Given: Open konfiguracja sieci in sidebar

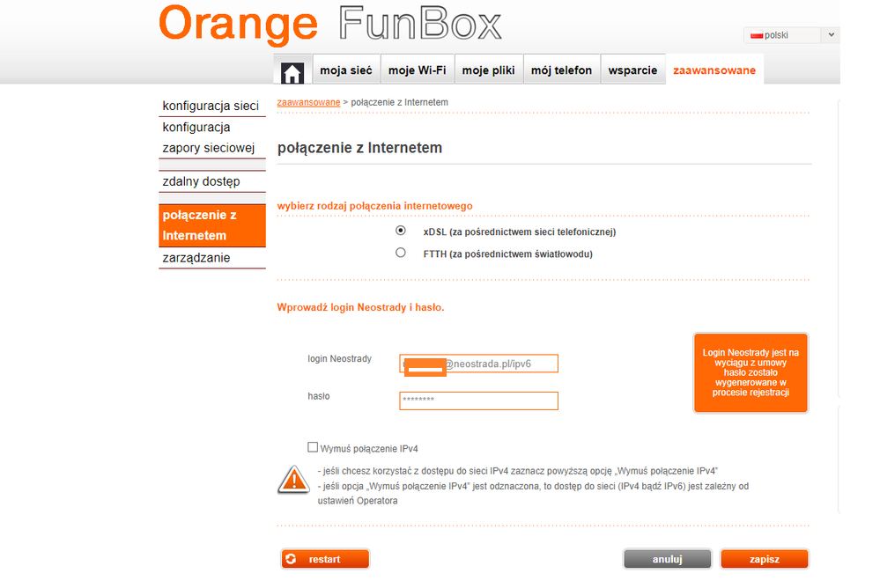Looking at the screenshot, I should 212,106.
